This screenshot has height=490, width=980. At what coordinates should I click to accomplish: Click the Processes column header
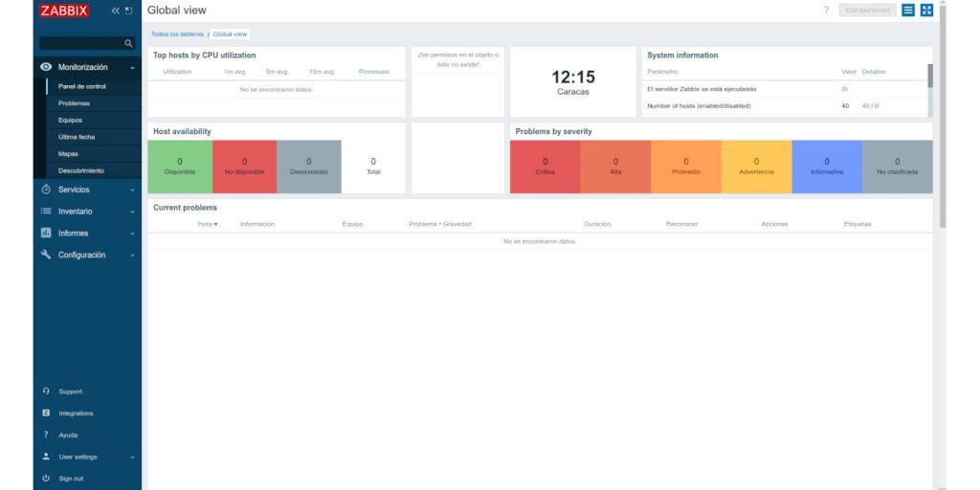click(374, 72)
